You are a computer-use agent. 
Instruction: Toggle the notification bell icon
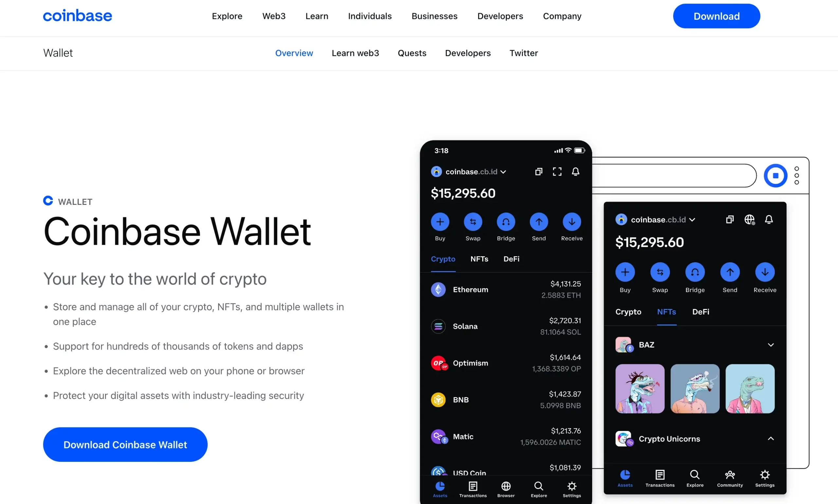[x=576, y=172]
